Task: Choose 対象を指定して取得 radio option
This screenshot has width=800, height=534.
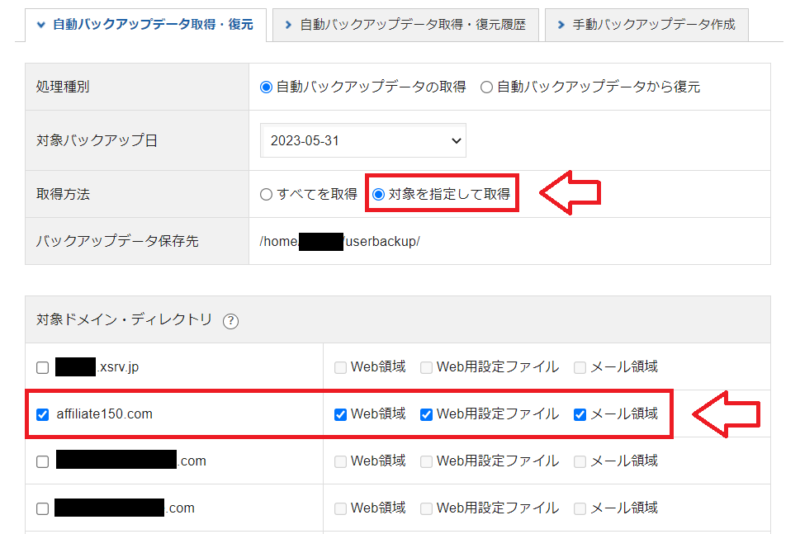Action: click(378, 194)
